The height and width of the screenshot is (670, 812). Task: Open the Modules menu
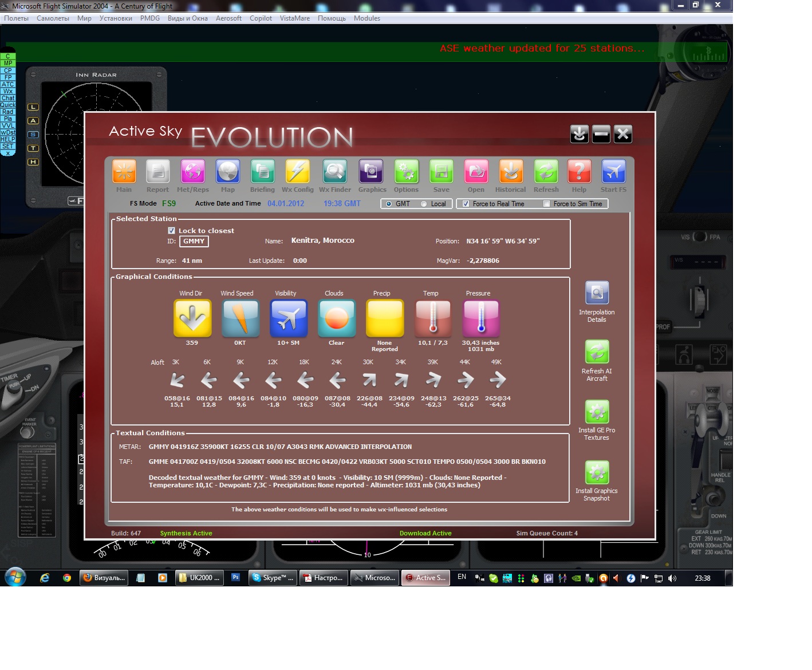pyautogui.click(x=367, y=18)
